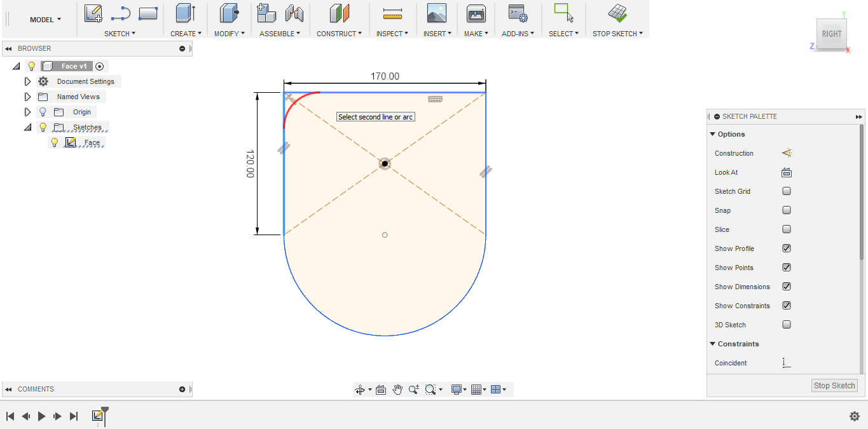Expand the Document Settings tree node
Screen dimensions: 868x429
[x=27, y=81]
